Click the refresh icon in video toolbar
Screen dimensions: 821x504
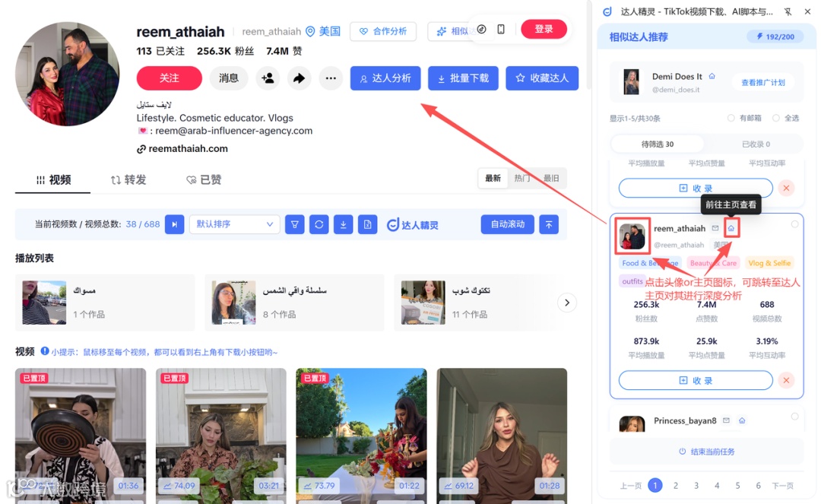pyautogui.click(x=319, y=224)
